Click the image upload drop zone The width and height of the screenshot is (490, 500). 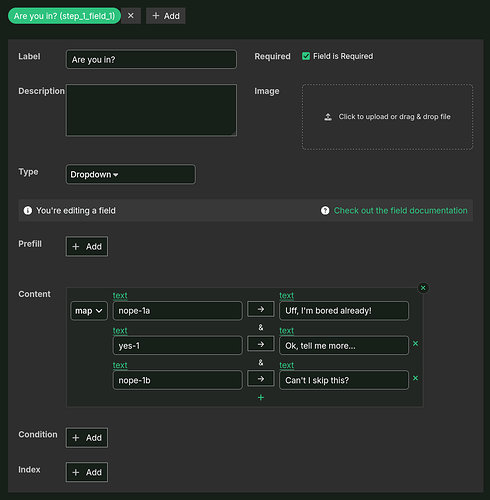click(x=387, y=117)
